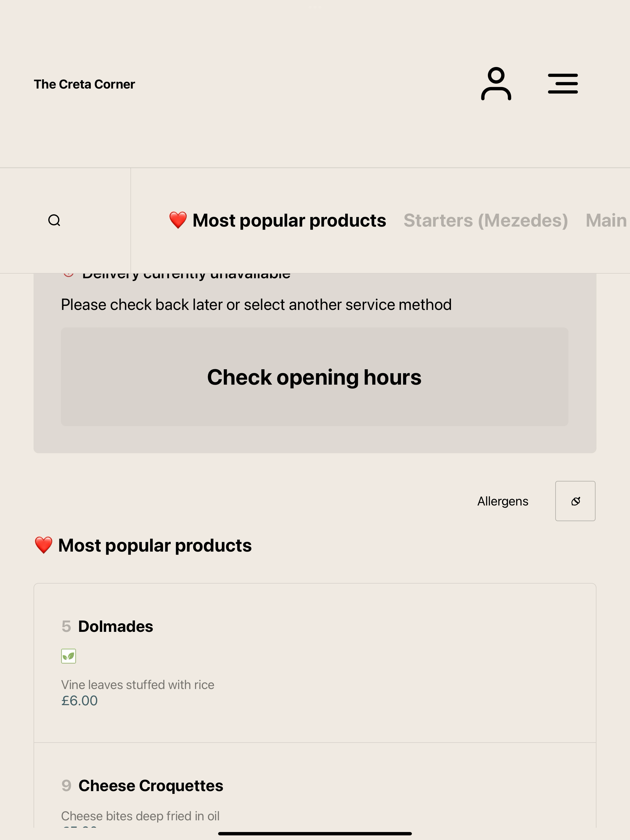Select the Most popular products tab
The height and width of the screenshot is (840, 630).
tap(277, 220)
